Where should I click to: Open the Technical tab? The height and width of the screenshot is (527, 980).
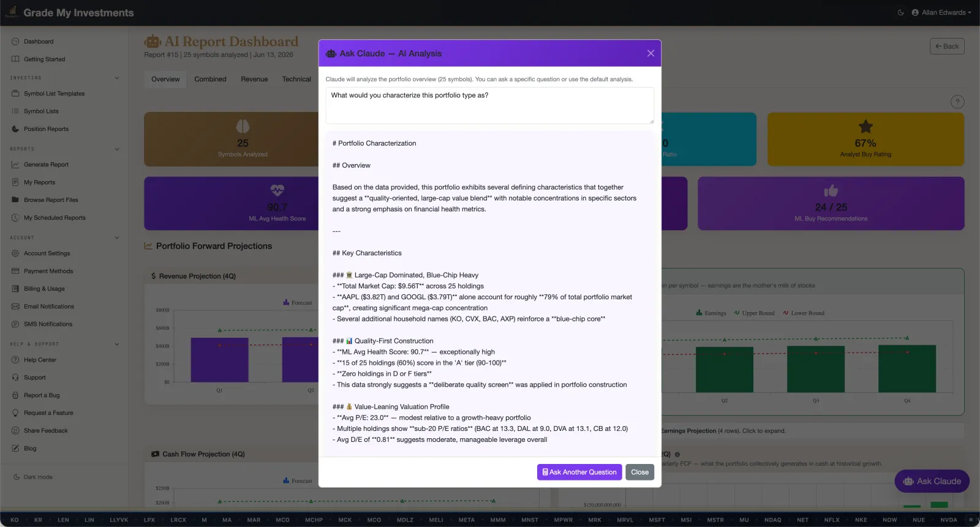[x=296, y=79]
